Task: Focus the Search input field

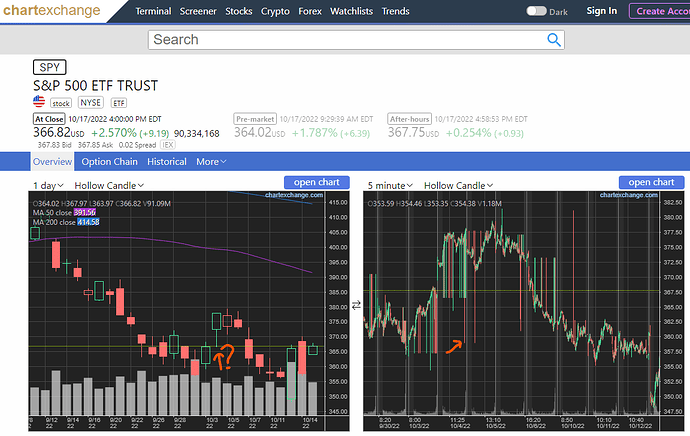Action: pyautogui.click(x=356, y=40)
